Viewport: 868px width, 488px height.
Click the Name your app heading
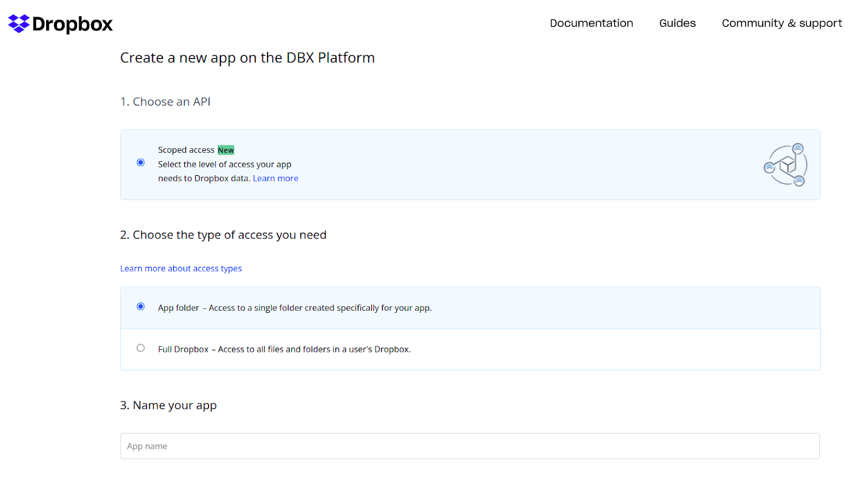tap(168, 405)
